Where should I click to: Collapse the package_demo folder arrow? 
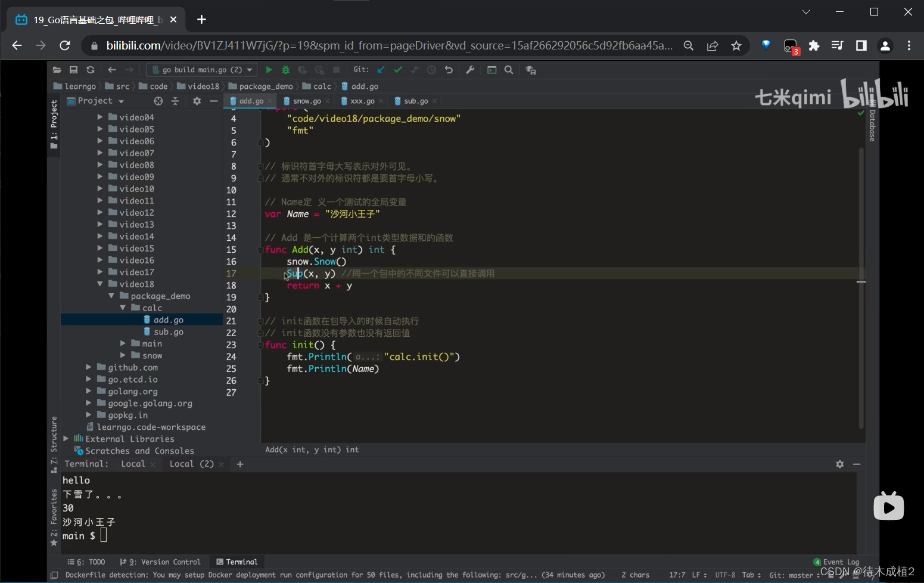(111, 296)
